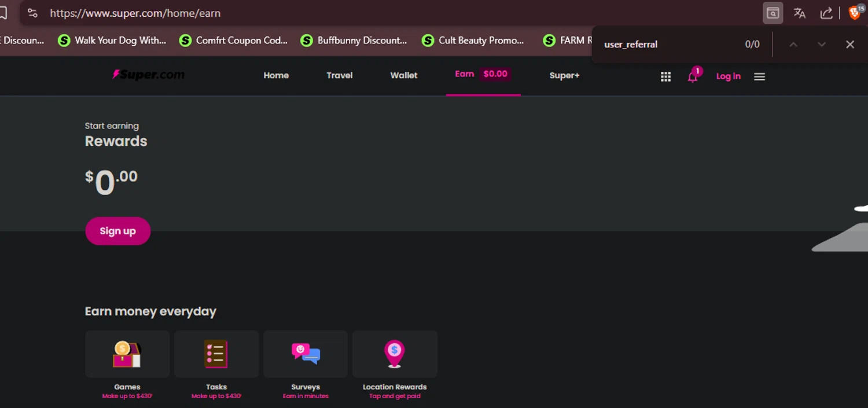Screen dimensions: 868x408
Task: Click the Rewards heading
Action: pyautogui.click(x=116, y=141)
